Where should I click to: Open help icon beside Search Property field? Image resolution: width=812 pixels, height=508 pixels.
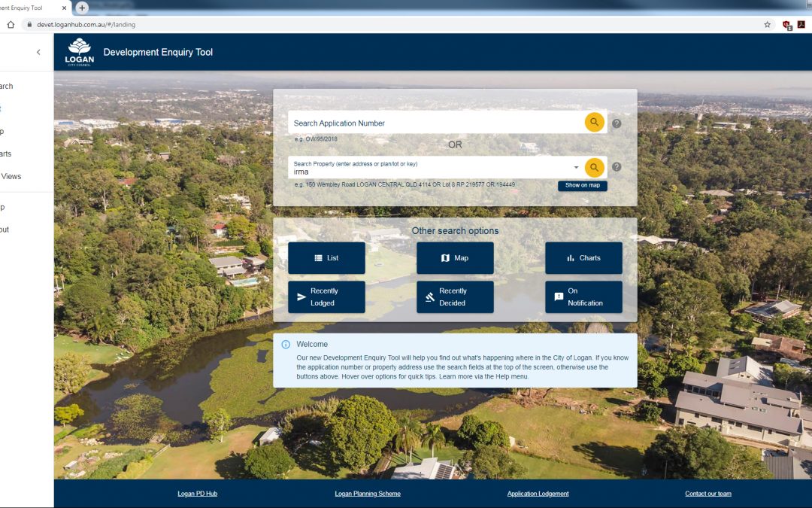pos(617,167)
